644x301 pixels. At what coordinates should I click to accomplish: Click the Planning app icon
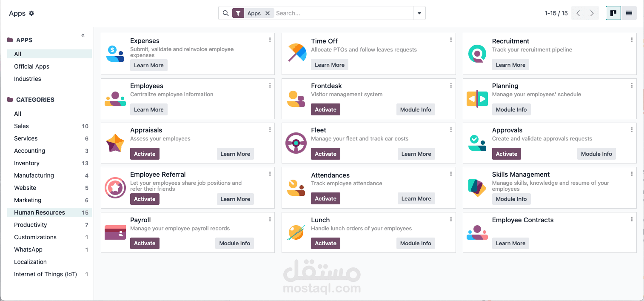tap(477, 98)
